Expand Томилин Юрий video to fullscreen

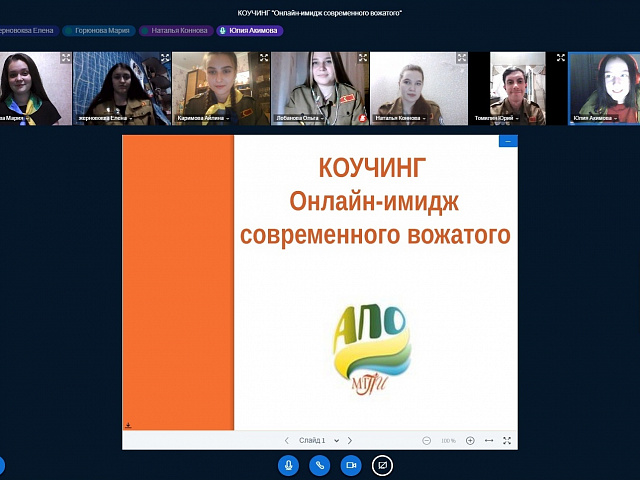click(561, 58)
